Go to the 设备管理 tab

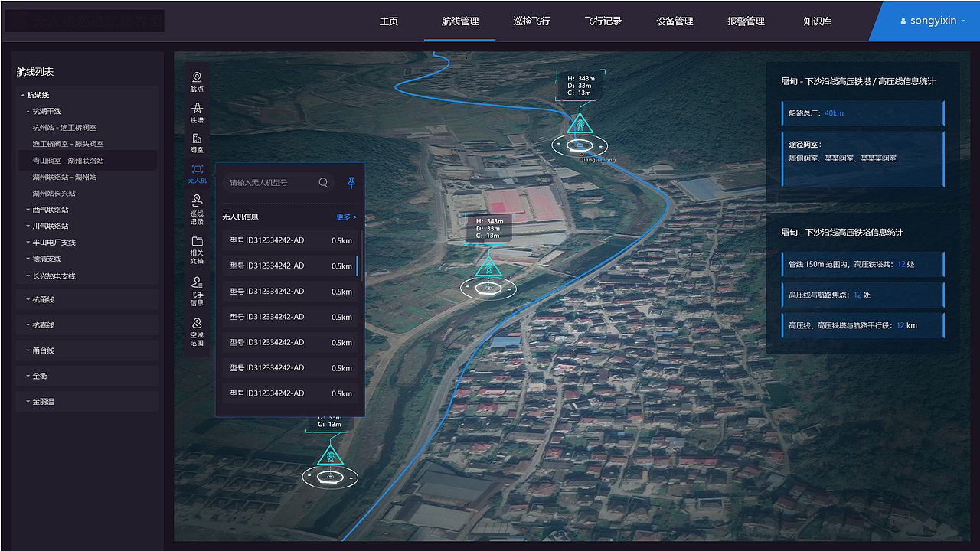675,21
